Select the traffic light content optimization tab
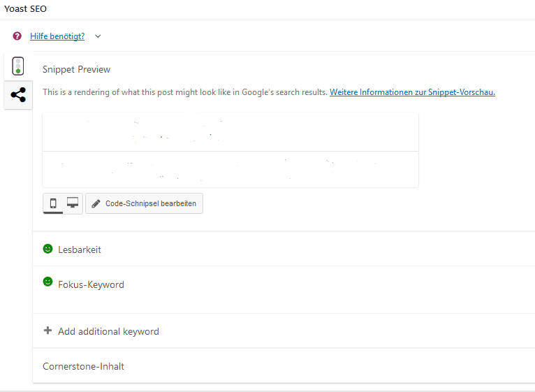The width and height of the screenshot is (535, 392). tap(18, 66)
